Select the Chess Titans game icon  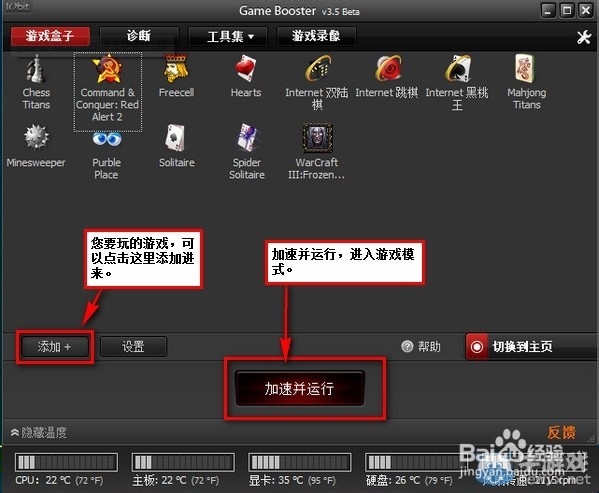(36, 69)
